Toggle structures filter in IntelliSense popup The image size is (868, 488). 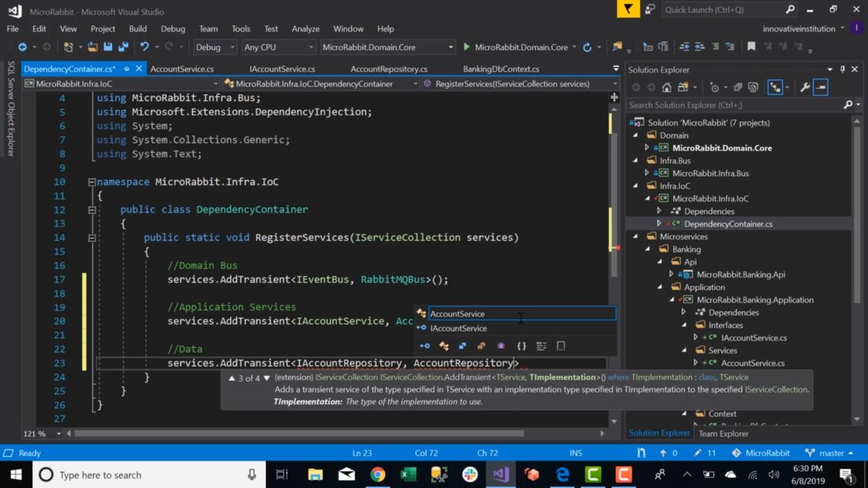[463, 346]
